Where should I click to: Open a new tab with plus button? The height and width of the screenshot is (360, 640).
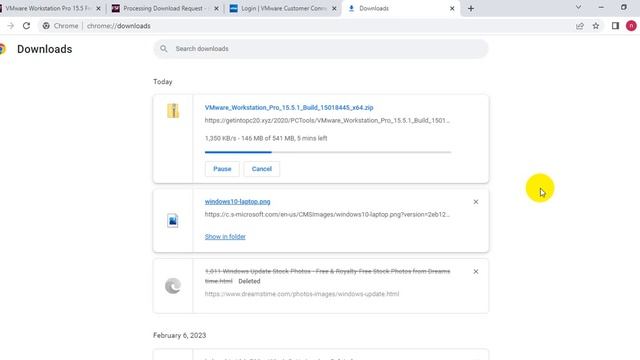click(x=471, y=8)
